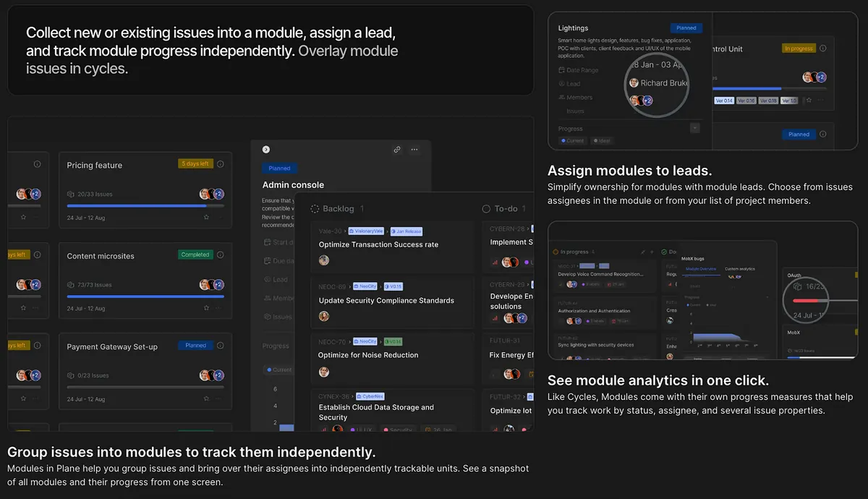Expand the Progress section in Lightings panel
This screenshot has width=868, height=499.
point(694,128)
